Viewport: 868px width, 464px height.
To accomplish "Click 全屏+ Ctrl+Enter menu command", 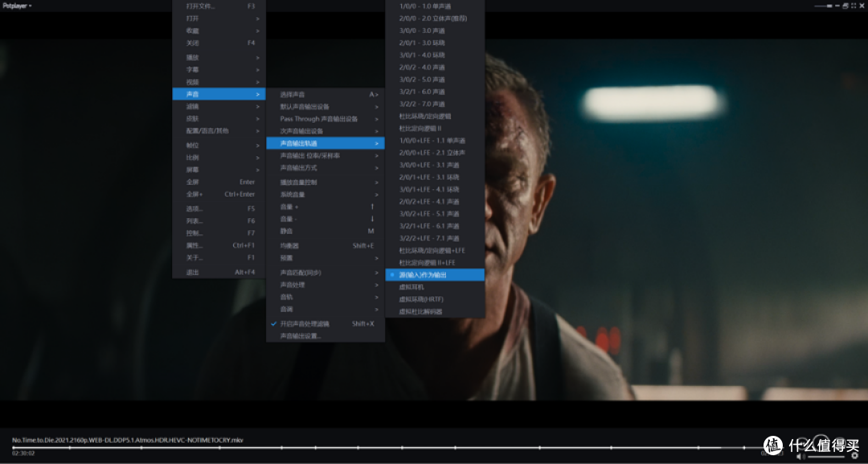I will point(219,194).
